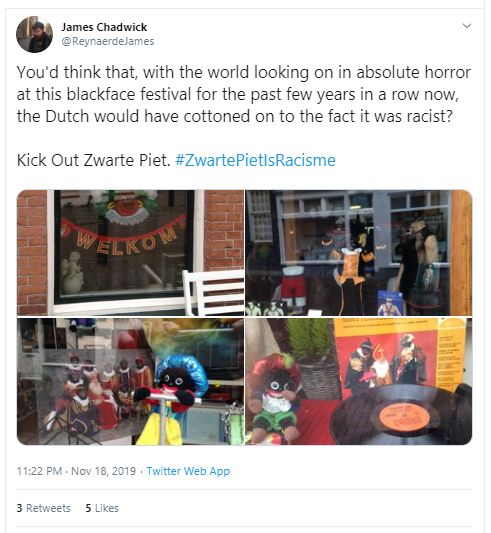
Task: Open the @ReynaerdeJames handle link
Action: (107, 41)
